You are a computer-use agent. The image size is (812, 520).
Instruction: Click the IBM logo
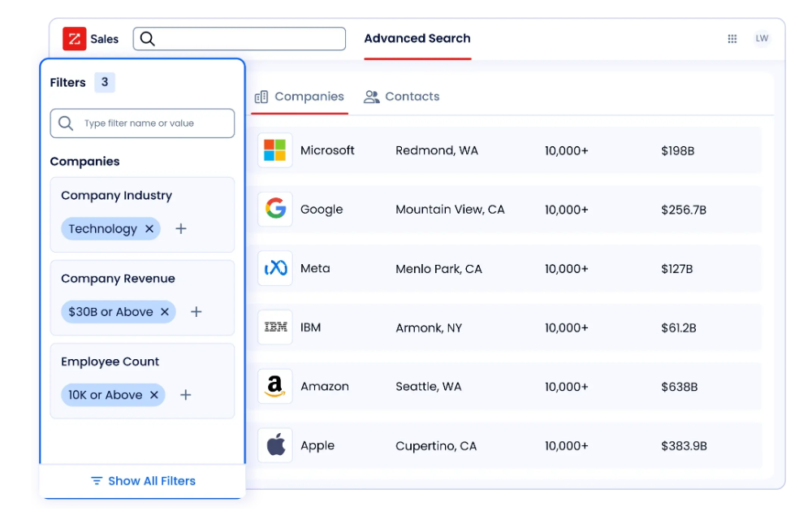(x=275, y=327)
